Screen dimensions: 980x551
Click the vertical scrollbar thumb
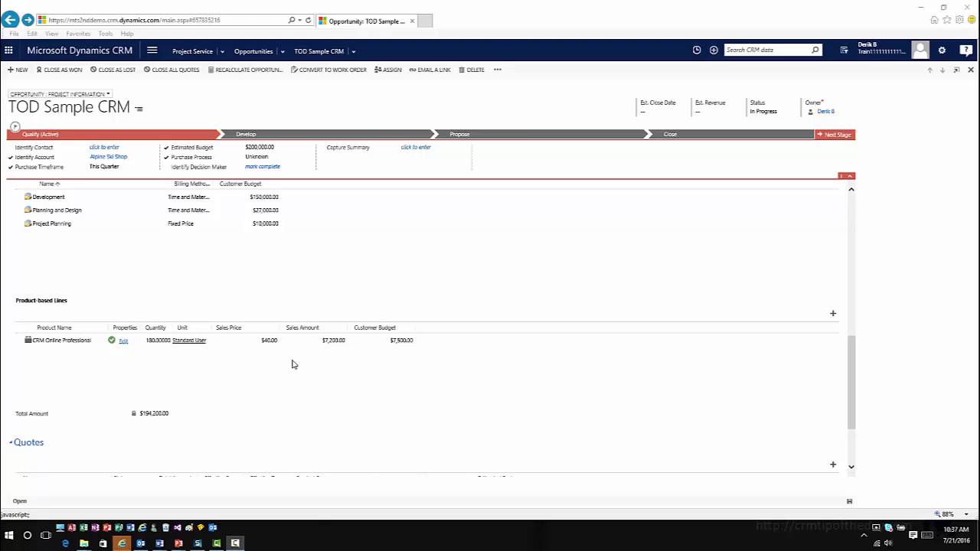coord(851,382)
